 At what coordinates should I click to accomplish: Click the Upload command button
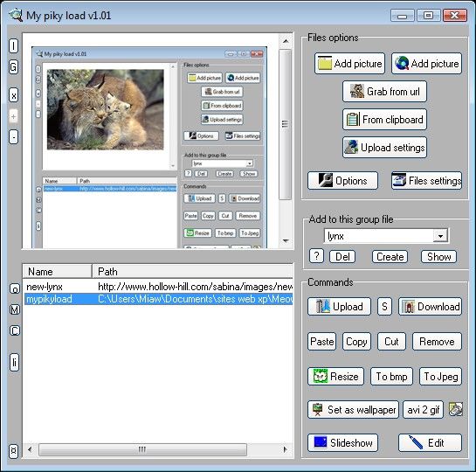pyautogui.click(x=339, y=307)
